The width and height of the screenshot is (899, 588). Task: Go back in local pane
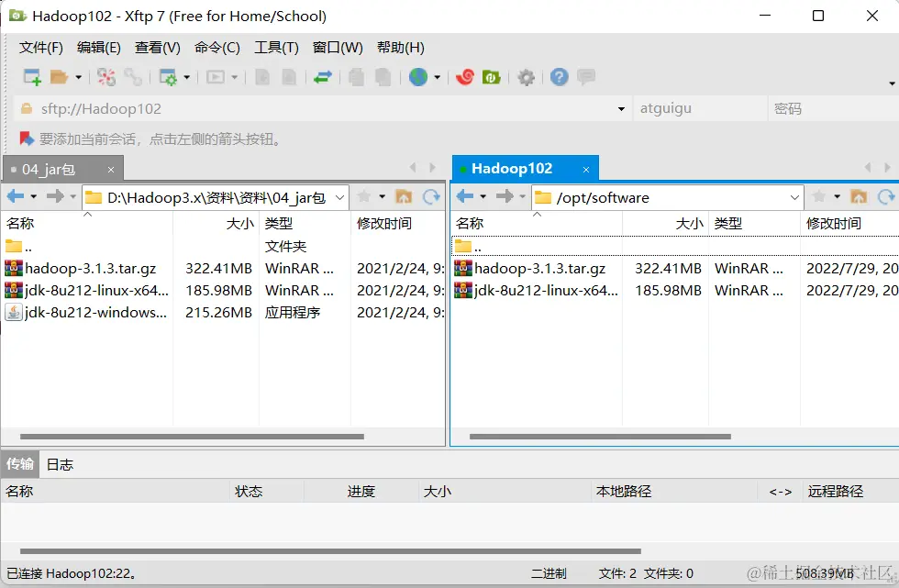(16, 196)
